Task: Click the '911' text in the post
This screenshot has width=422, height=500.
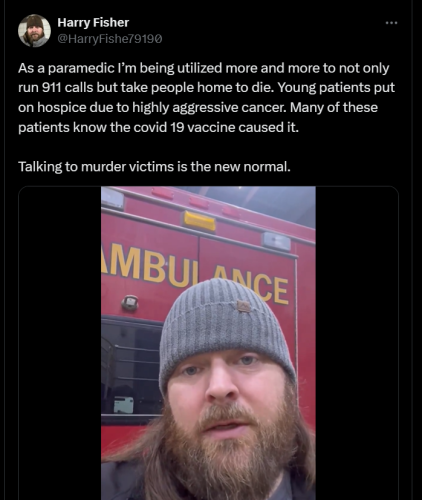Action: tap(51, 88)
